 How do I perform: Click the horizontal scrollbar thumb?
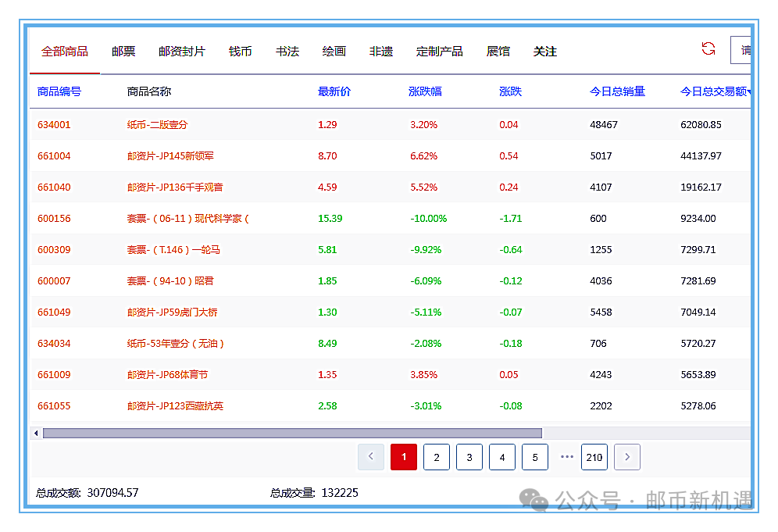click(292, 433)
